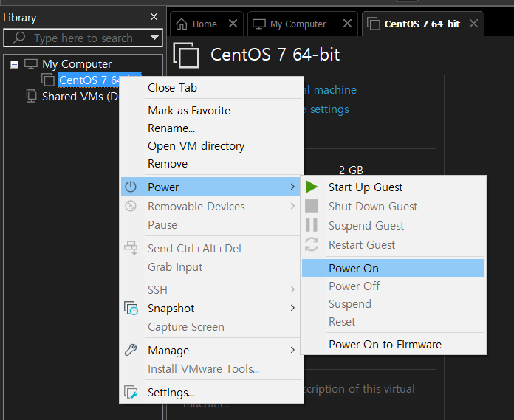Click the Home tab house icon
514x420 pixels.
click(182, 24)
